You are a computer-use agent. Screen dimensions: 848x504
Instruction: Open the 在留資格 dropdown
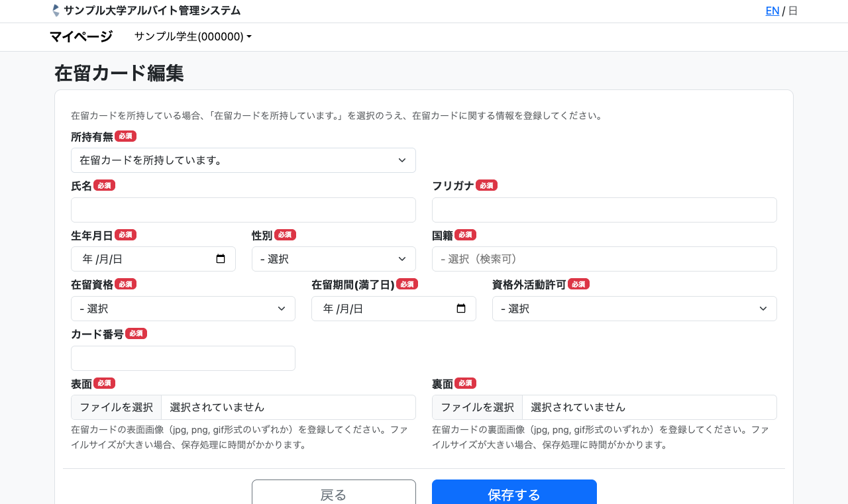183,309
